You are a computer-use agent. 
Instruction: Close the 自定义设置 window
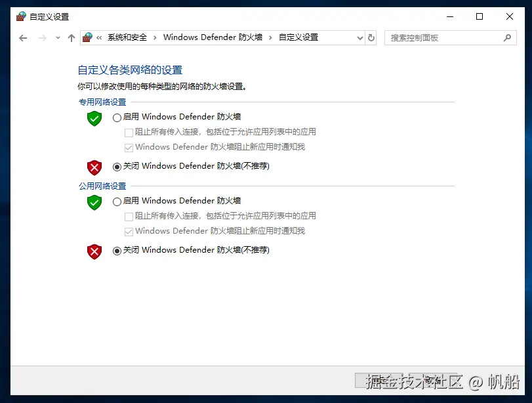[x=509, y=16]
